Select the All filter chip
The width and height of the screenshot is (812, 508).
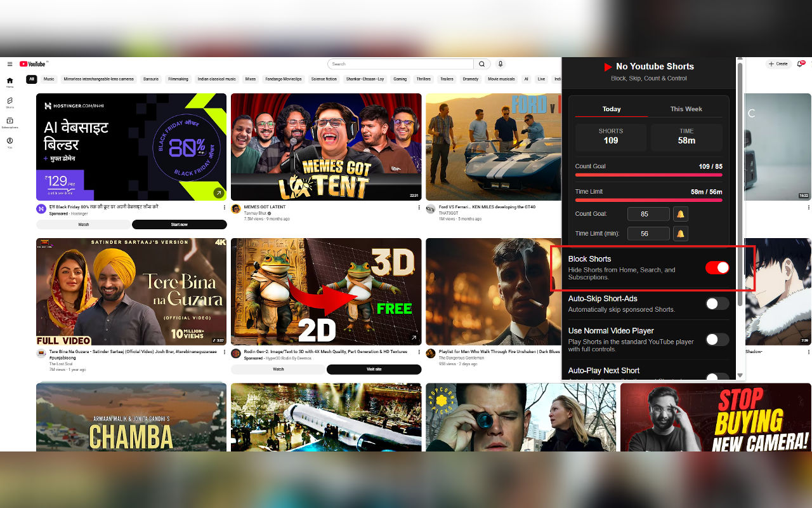(x=31, y=79)
